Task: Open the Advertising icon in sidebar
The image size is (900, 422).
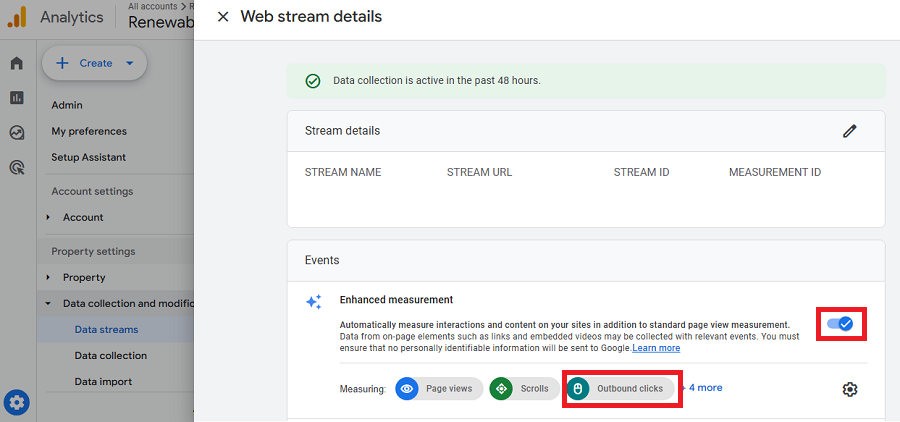Action: [17, 168]
